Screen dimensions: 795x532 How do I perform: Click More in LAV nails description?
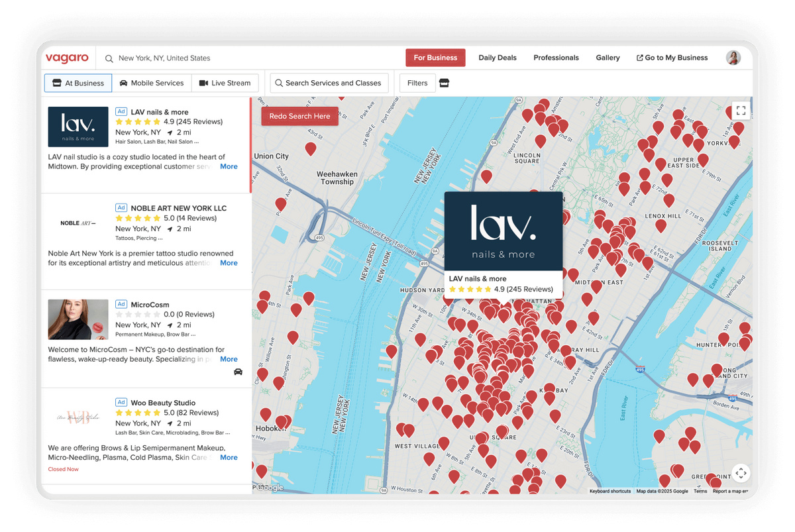229,167
